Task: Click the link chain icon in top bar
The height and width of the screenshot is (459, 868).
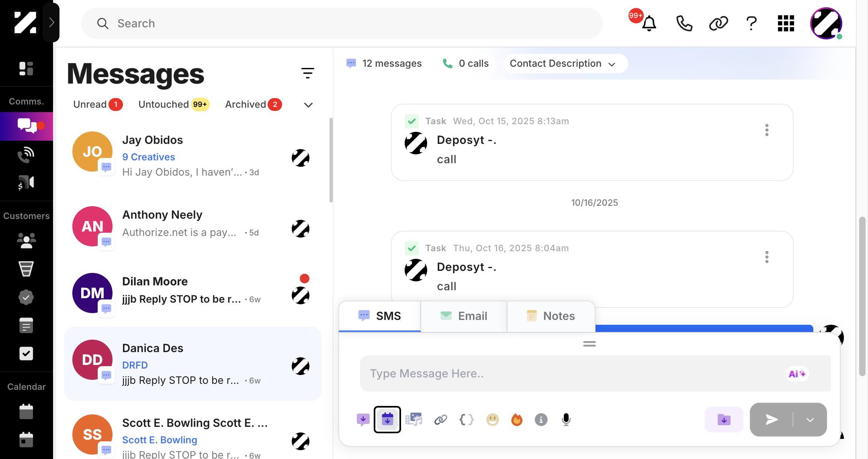Action: 719,23
